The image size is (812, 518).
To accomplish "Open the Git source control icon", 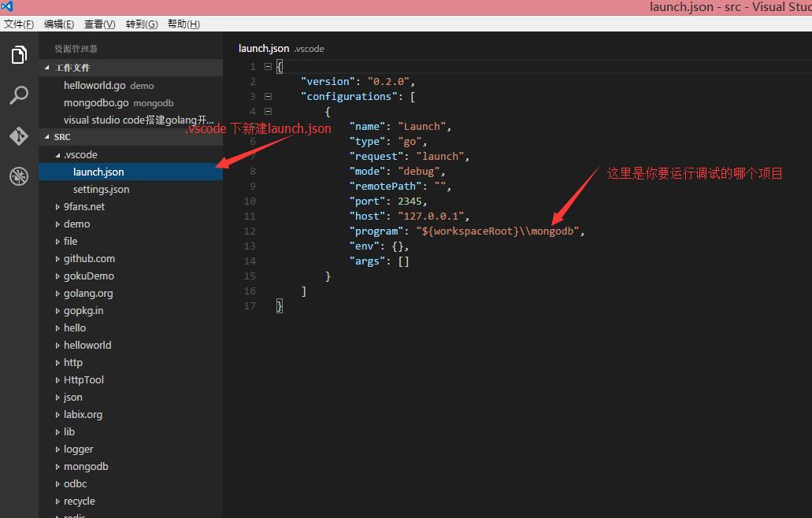I will tap(19, 135).
